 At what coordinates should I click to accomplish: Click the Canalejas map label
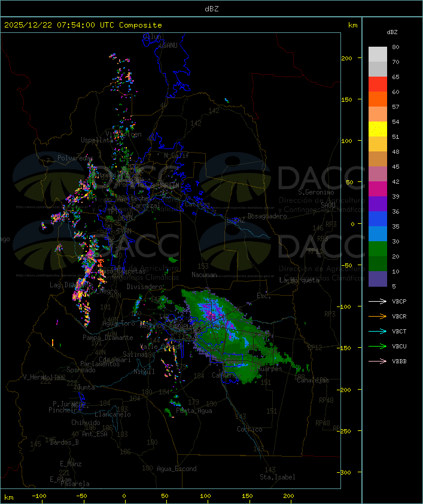click(x=313, y=381)
